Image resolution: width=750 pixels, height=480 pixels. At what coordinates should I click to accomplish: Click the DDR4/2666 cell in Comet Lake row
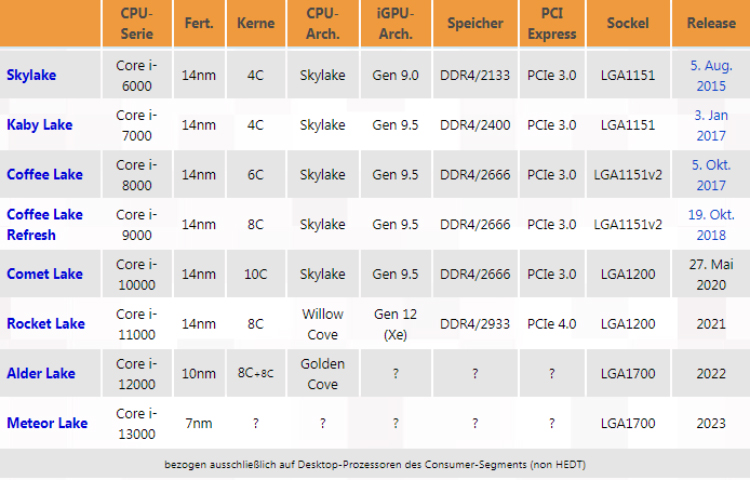(x=475, y=274)
